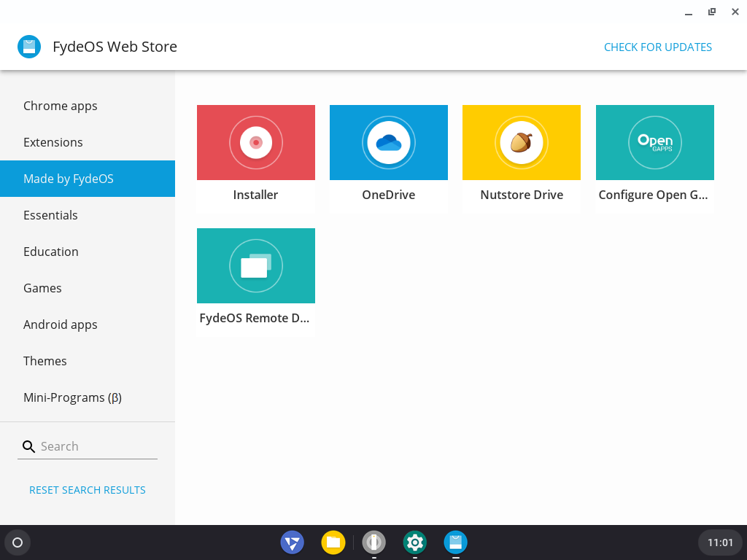This screenshot has width=747, height=560.
Task: Click CHECK FOR UPDATES link
Action: tap(658, 47)
